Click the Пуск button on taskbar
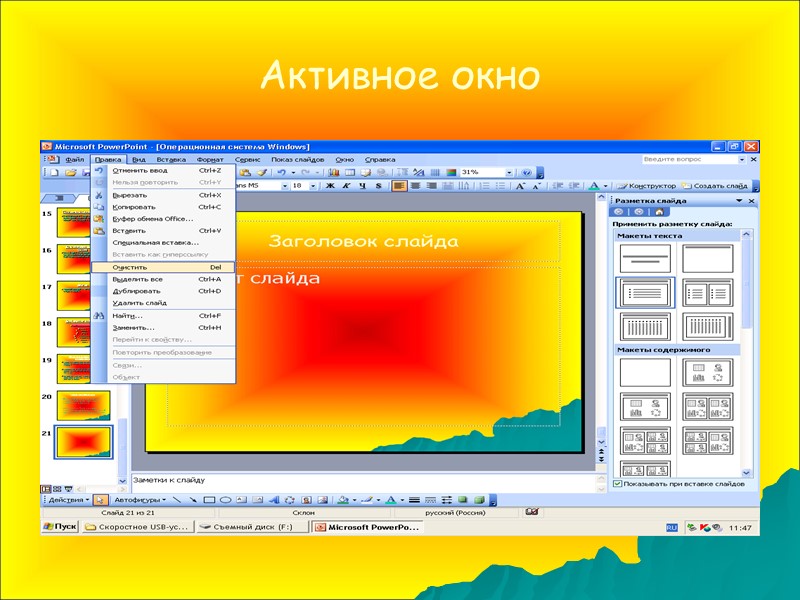The width and height of the screenshot is (800, 600). coord(60,525)
